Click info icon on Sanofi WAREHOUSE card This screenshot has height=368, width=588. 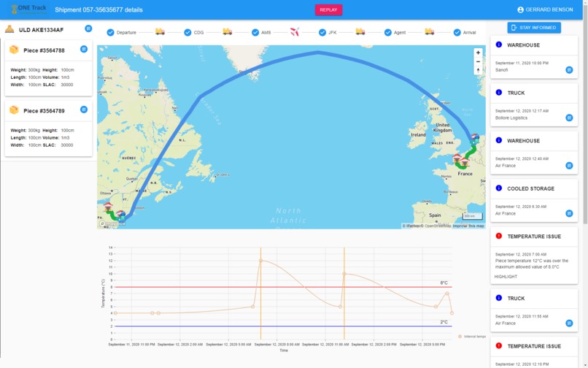(499, 45)
